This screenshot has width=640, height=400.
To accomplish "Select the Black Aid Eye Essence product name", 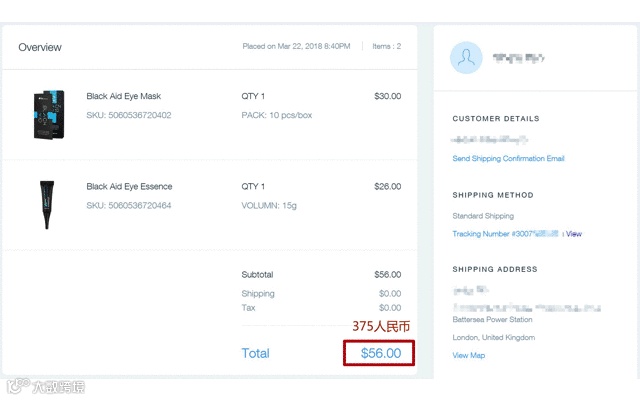I will tap(129, 186).
